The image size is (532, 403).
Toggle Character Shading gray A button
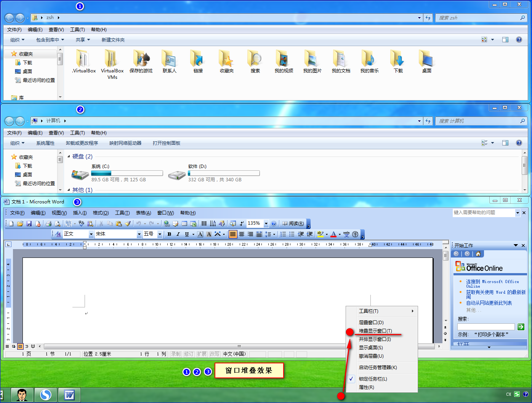(209, 234)
